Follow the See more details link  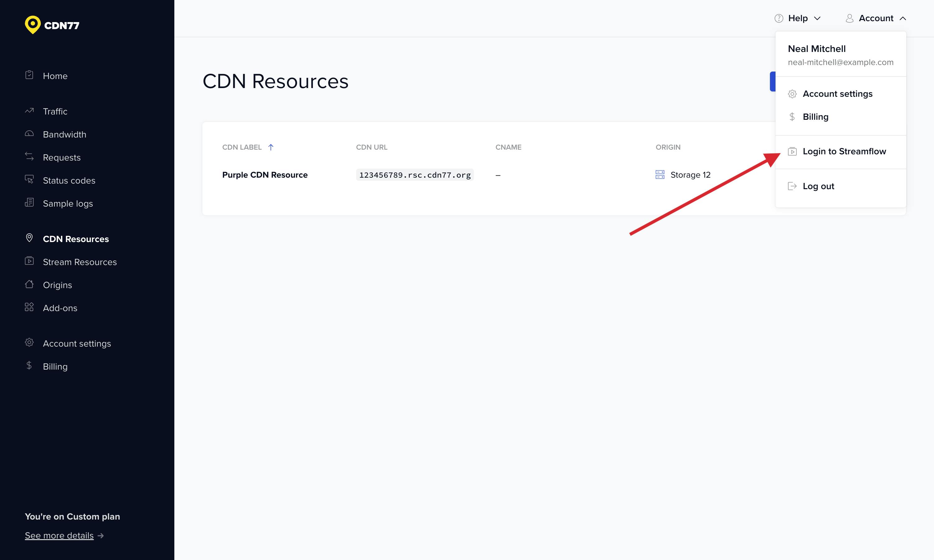pyautogui.click(x=59, y=535)
